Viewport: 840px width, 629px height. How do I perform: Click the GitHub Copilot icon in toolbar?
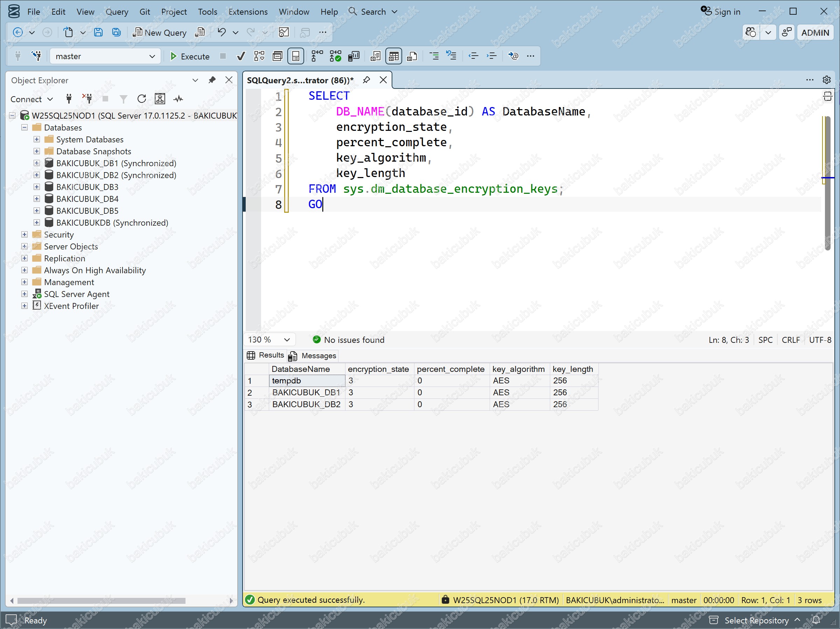click(751, 33)
